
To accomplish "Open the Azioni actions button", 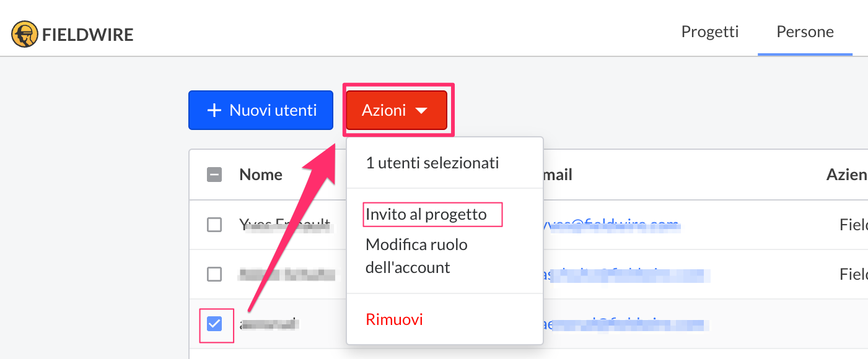I will 396,111.
